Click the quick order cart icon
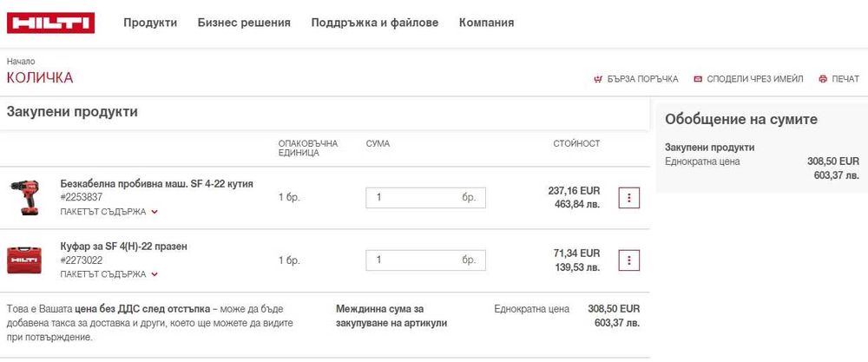This screenshot has width=868, height=362. [x=597, y=79]
